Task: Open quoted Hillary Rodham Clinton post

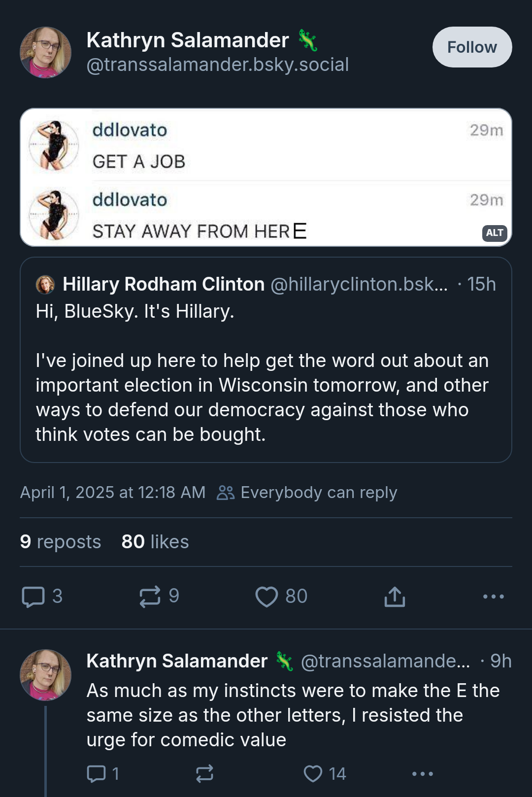Action: click(266, 360)
